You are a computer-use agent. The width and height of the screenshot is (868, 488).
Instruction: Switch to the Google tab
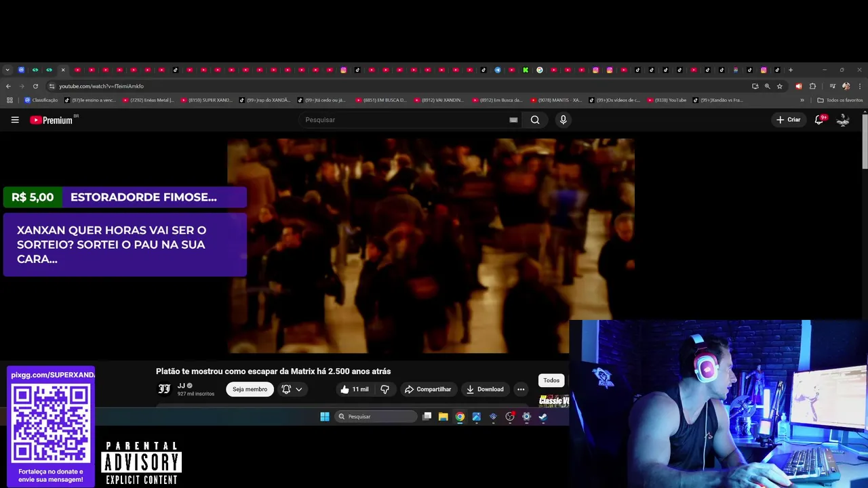tap(540, 70)
